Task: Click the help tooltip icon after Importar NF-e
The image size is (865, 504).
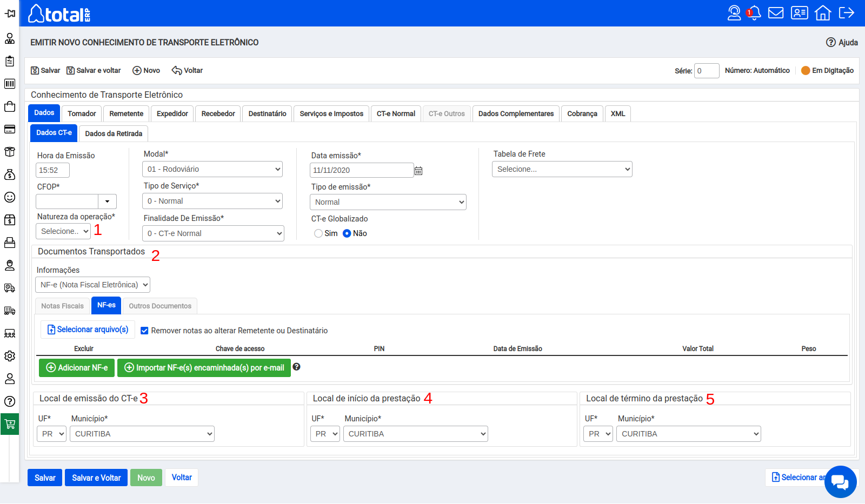Action: [x=296, y=367]
